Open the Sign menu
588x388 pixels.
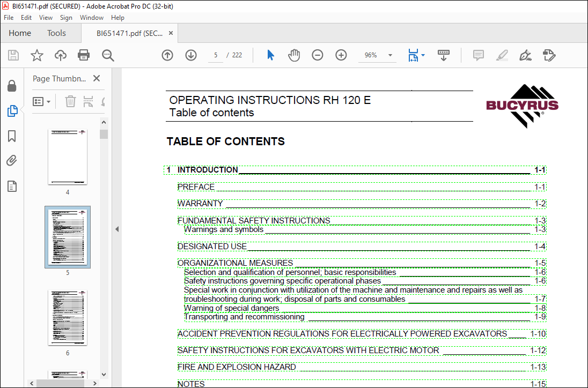point(66,18)
